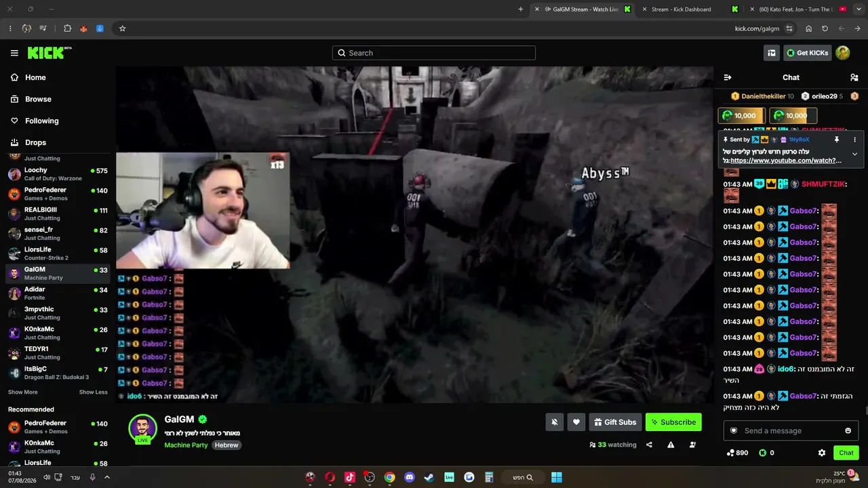Image resolution: width=868 pixels, height=488 pixels.
Task: Collapse the chat panel with the arrow icon
Action: coord(728,77)
